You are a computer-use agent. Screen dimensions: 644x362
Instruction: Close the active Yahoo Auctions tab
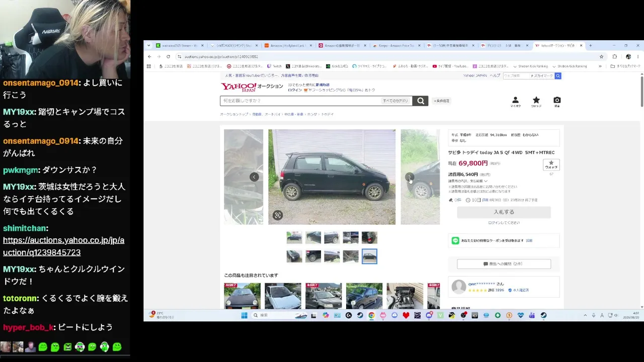[581, 45]
